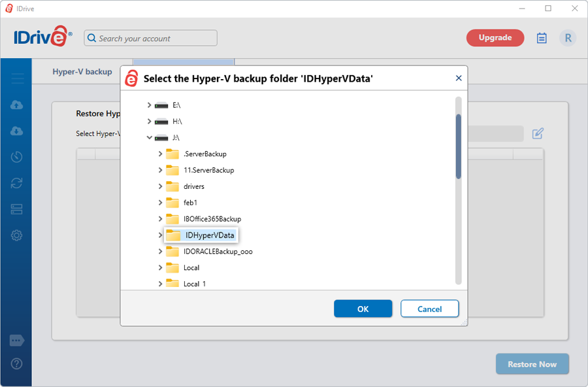Open the cloud upload Backup sidebar icon
Image resolution: width=588 pixels, height=387 pixels.
coord(16,105)
